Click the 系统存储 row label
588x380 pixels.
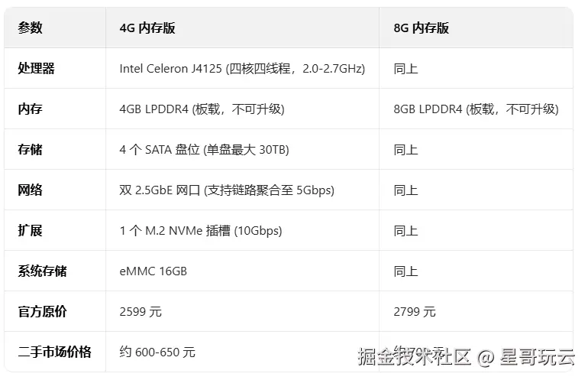click(42, 271)
